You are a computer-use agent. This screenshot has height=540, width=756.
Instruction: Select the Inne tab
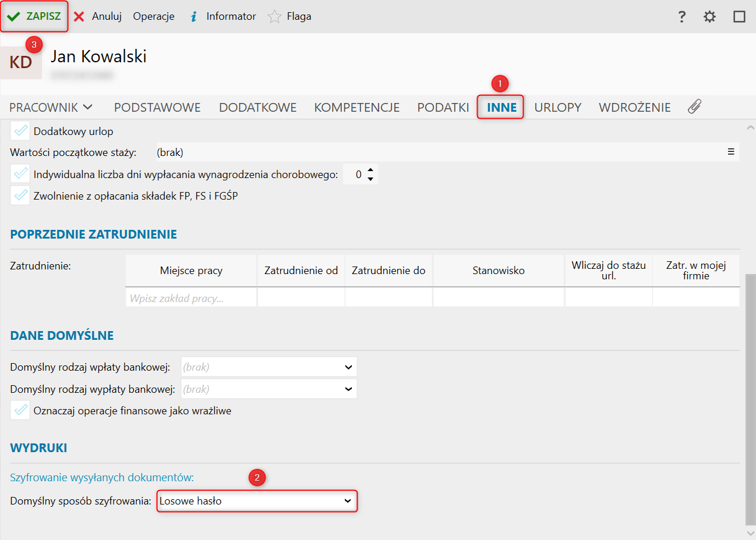click(501, 107)
